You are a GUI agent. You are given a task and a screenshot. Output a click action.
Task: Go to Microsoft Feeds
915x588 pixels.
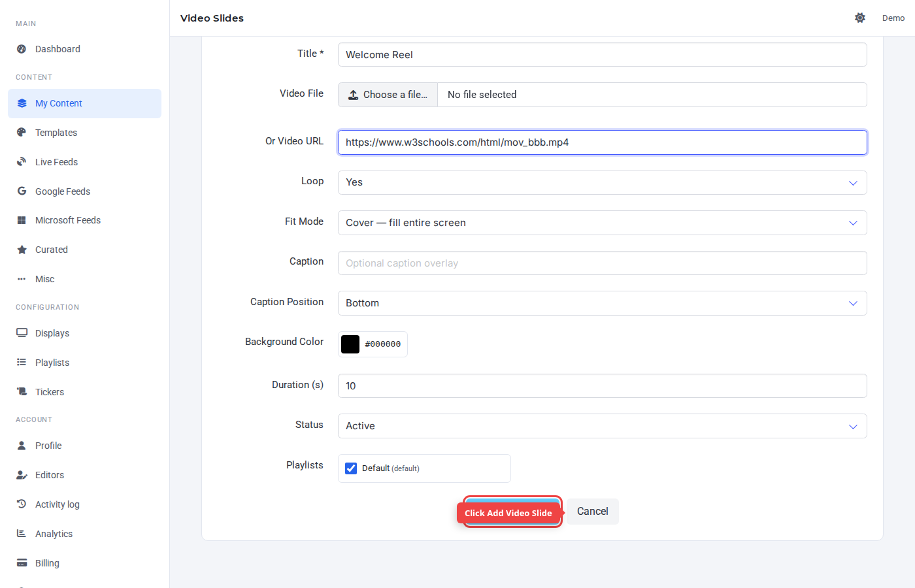(x=84, y=220)
